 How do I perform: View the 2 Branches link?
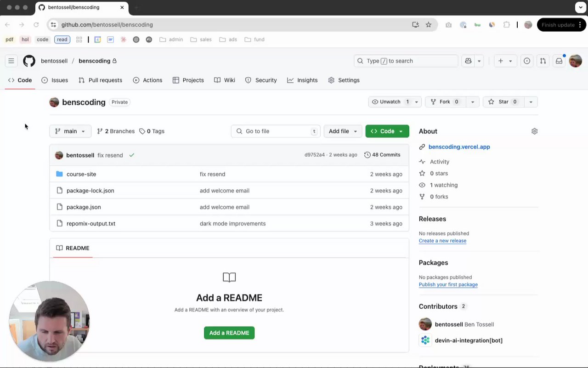[x=116, y=131]
